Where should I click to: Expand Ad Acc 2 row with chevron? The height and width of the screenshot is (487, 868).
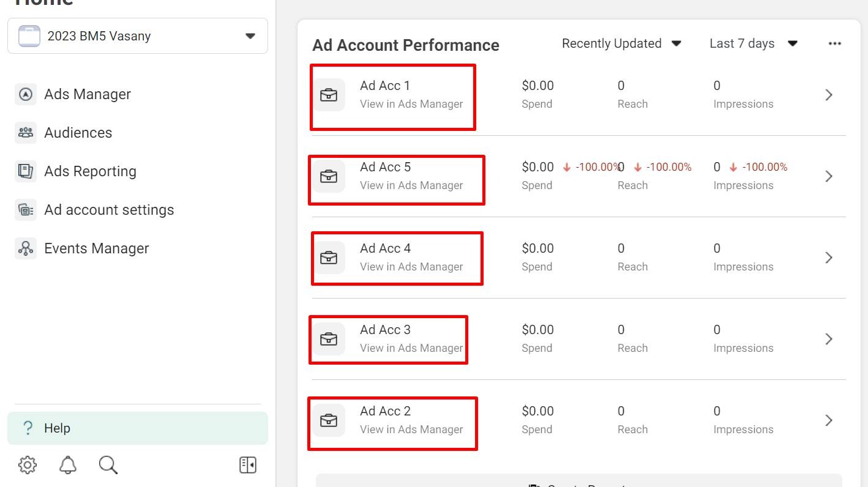tap(829, 420)
